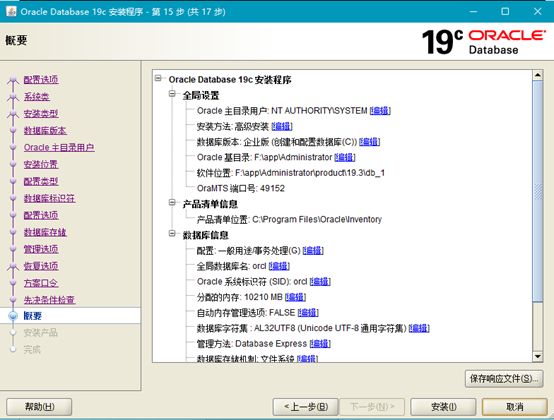
Task: Start installation with 安装(I)
Action: [443, 407]
